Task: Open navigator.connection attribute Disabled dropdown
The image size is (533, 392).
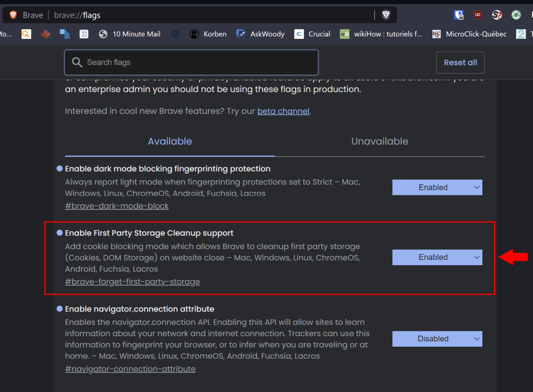Action: click(437, 339)
